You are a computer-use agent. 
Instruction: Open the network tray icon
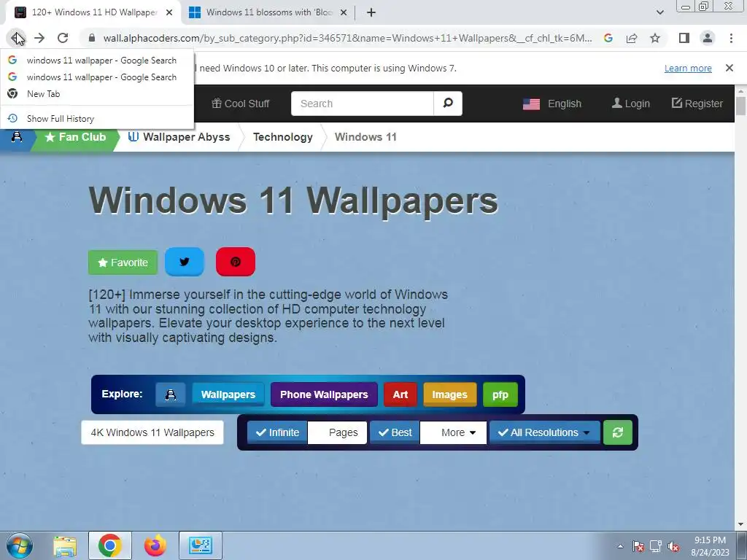[x=656, y=546]
